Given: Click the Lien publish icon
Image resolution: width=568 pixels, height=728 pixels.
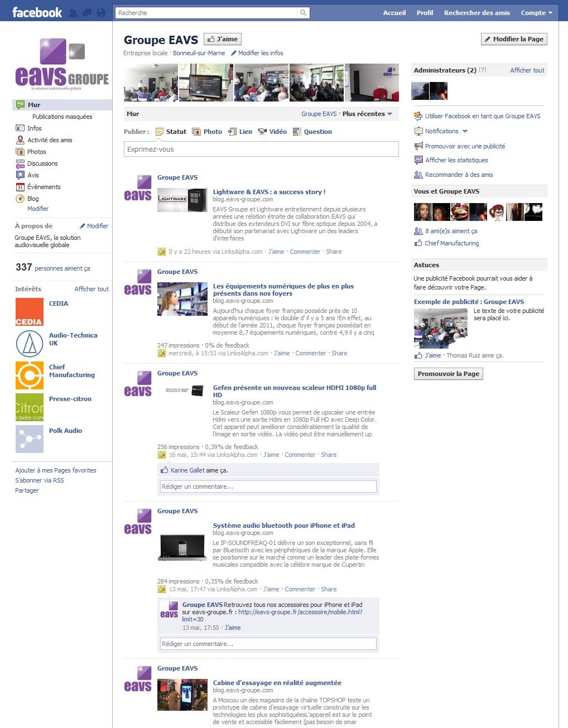Looking at the screenshot, I should click(x=232, y=132).
